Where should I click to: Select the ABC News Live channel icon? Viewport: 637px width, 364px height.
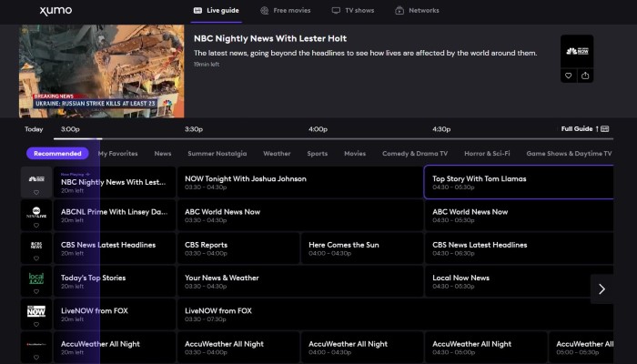(35, 210)
